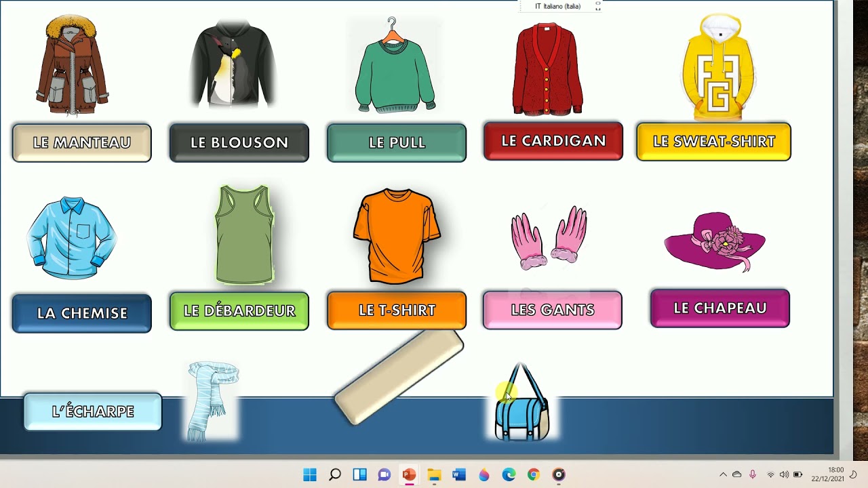Image resolution: width=868 pixels, height=488 pixels.
Task: Show hidden system tray icons
Action: [723, 474]
